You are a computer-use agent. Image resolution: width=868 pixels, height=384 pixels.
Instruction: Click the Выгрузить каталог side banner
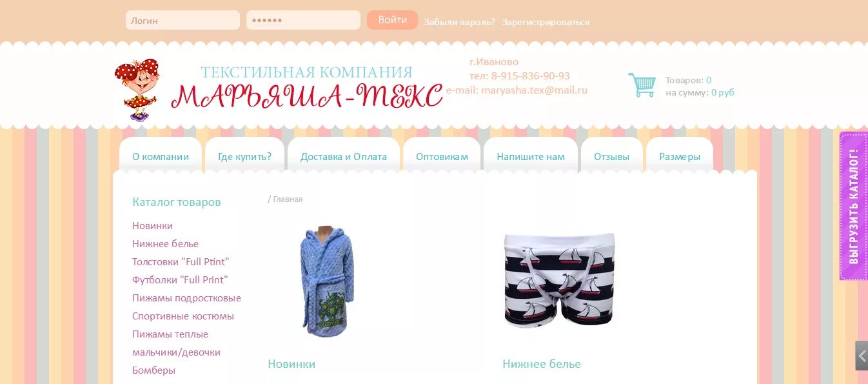[853, 207]
